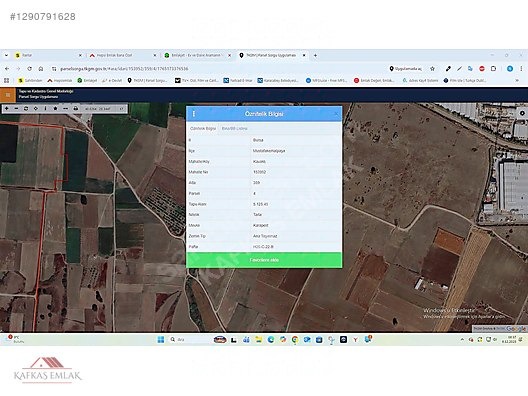Switch to the Öznitelik Bilgisi tab

click(x=203, y=129)
